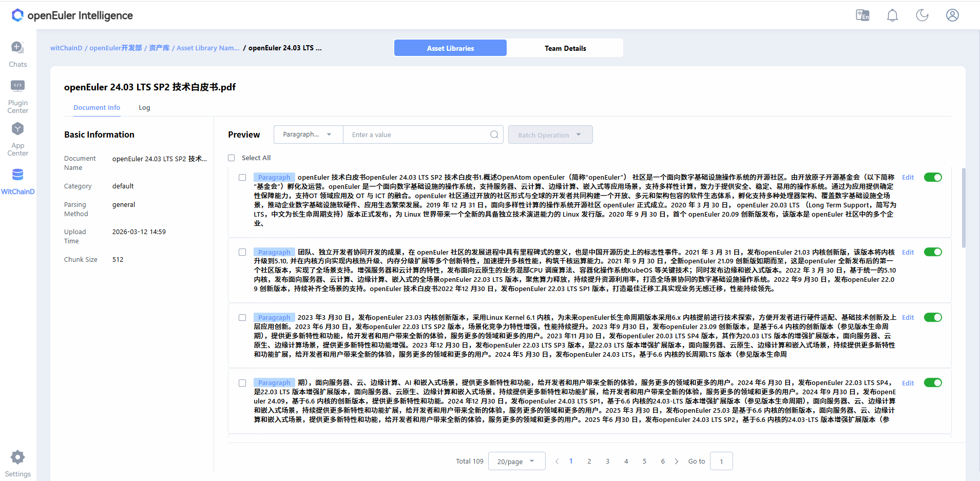Check paragraph starting '团队、独立开发者'
This screenshot has width=980, height=481.
tap(242, 253)
